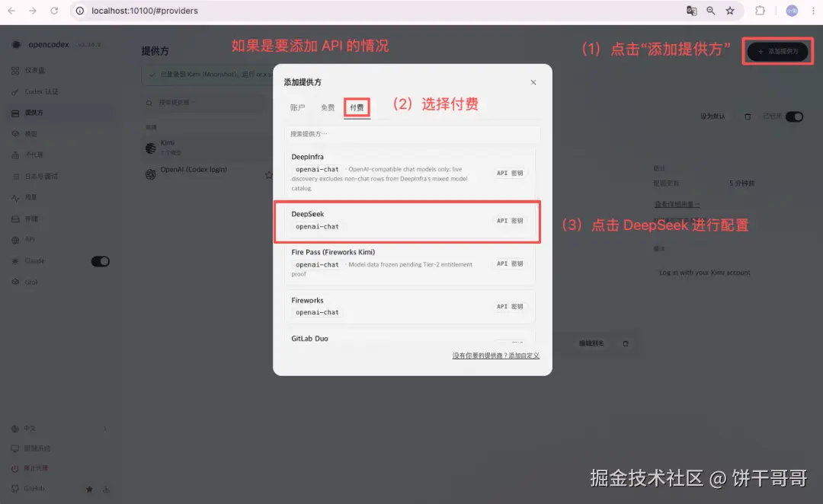The image size is (823, 504).
Task: Choose the DeepSeek provider entry
Action: click(410, 221)
